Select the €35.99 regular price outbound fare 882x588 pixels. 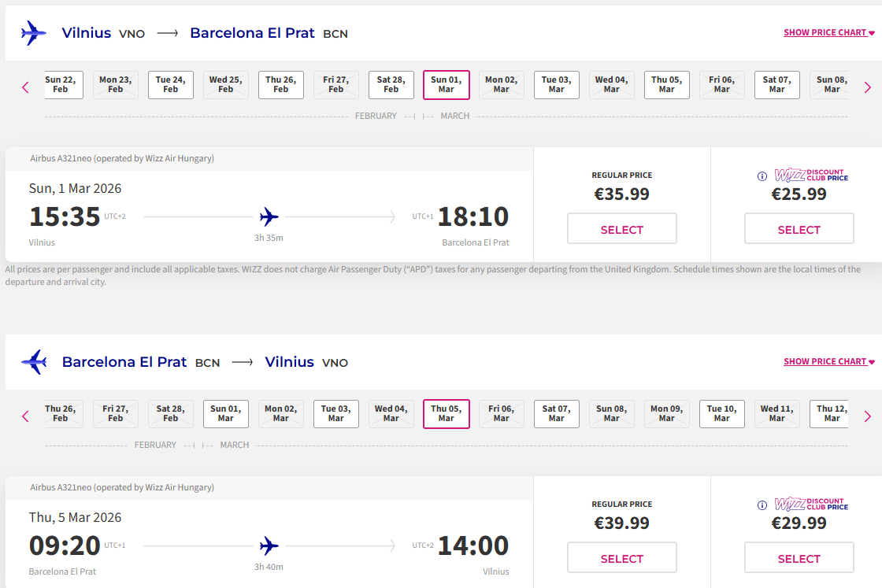coord(621,229)
